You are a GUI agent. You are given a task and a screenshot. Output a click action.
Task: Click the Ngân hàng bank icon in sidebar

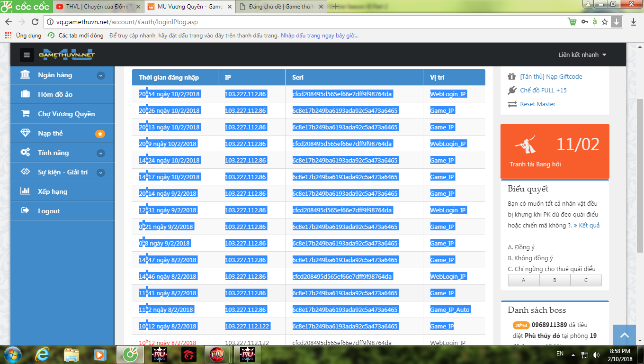point(25,75)
